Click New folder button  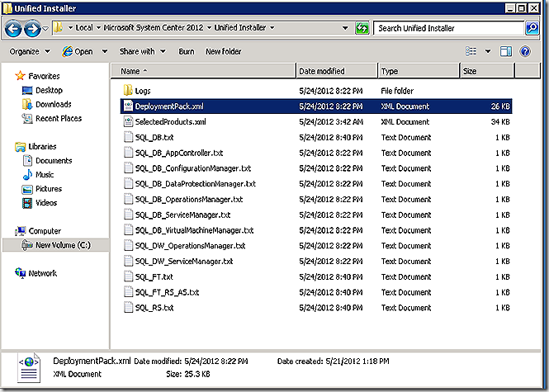[224, 51]
